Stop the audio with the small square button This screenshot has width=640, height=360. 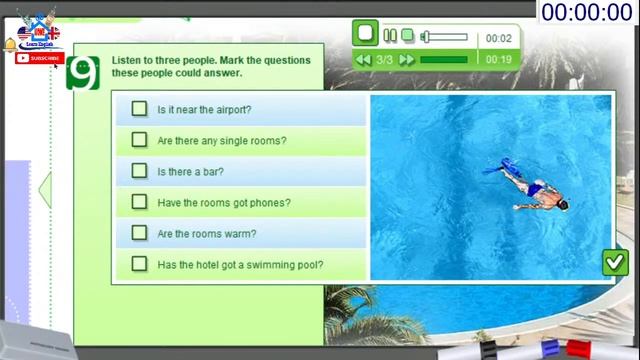coord(407,35)
